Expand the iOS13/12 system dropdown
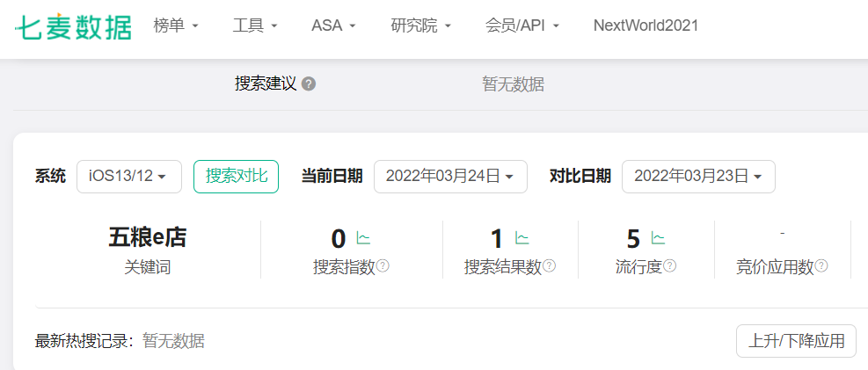 point(128,177)
